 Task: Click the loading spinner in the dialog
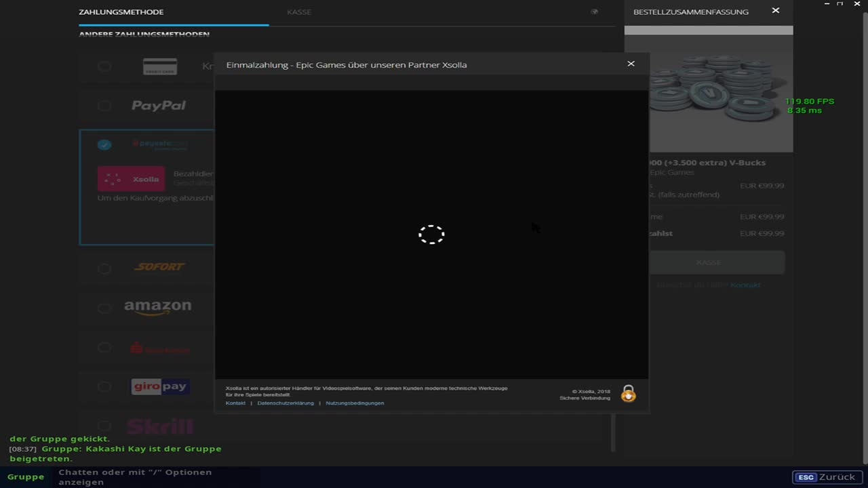[x=431, y=235]
